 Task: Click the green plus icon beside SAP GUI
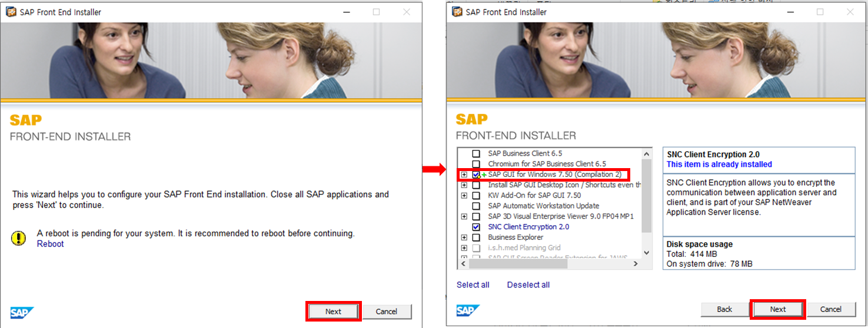[484, 175]
